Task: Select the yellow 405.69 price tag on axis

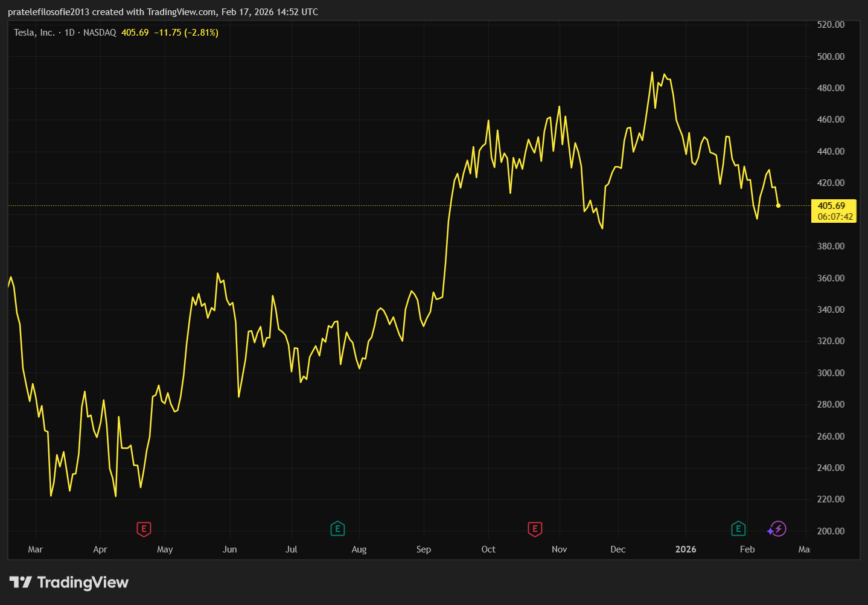Action: pyautogui.click(x=834, y=206)
